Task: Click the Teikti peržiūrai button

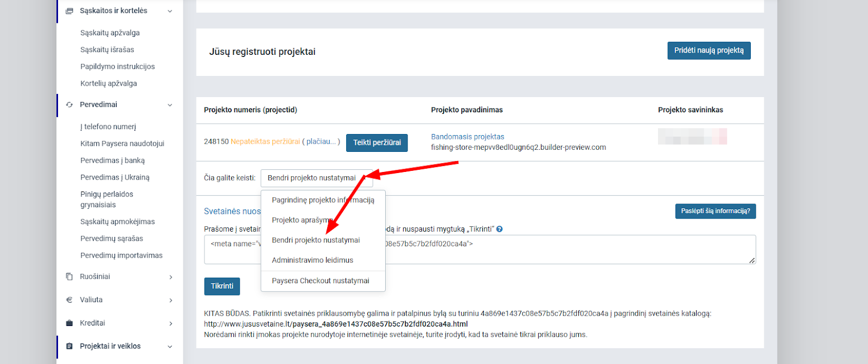Action: 377,143
